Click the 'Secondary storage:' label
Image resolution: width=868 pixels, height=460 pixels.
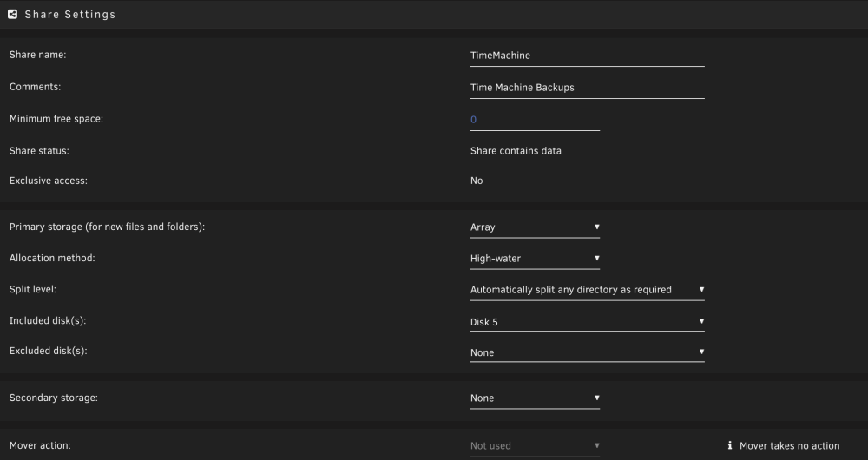coord(54,398)
